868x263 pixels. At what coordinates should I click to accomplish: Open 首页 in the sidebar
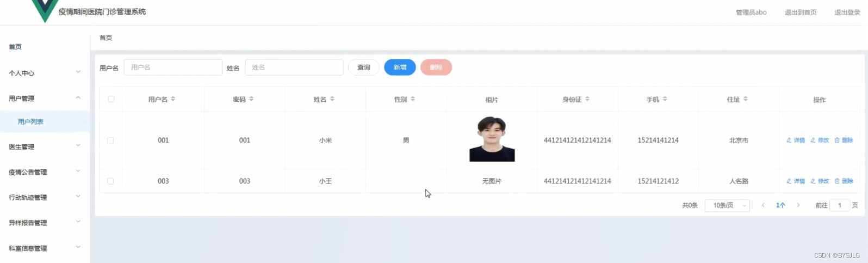coord(15,47)
